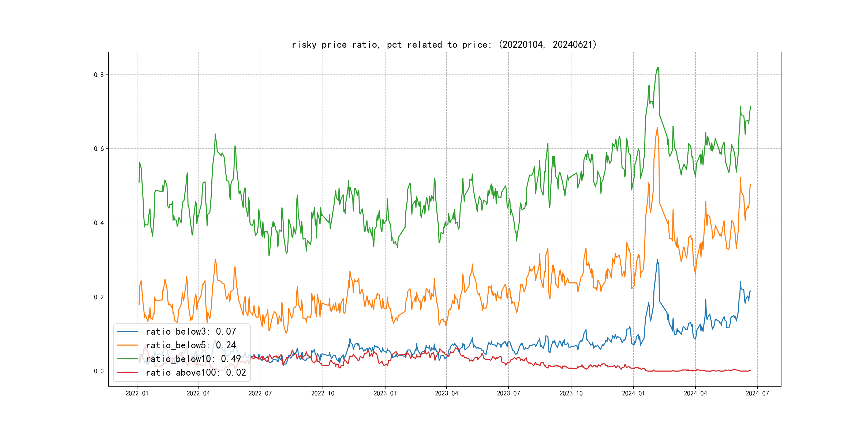Click the blue ratio_below3 legend line

[127, 332]
